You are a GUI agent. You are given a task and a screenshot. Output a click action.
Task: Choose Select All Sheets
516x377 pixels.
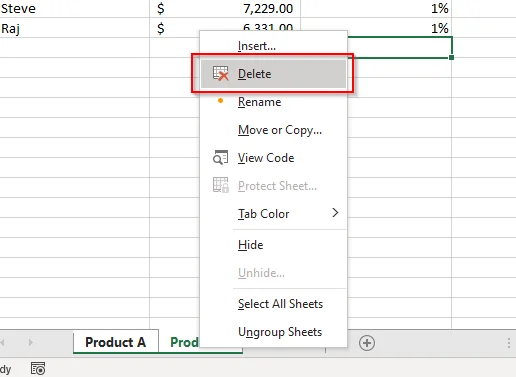click(273, 304)
